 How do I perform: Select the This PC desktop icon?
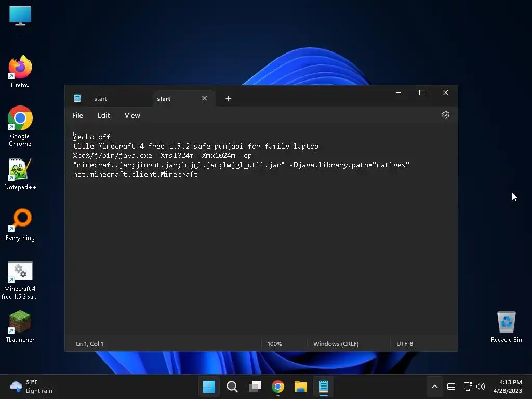(20, 20)
